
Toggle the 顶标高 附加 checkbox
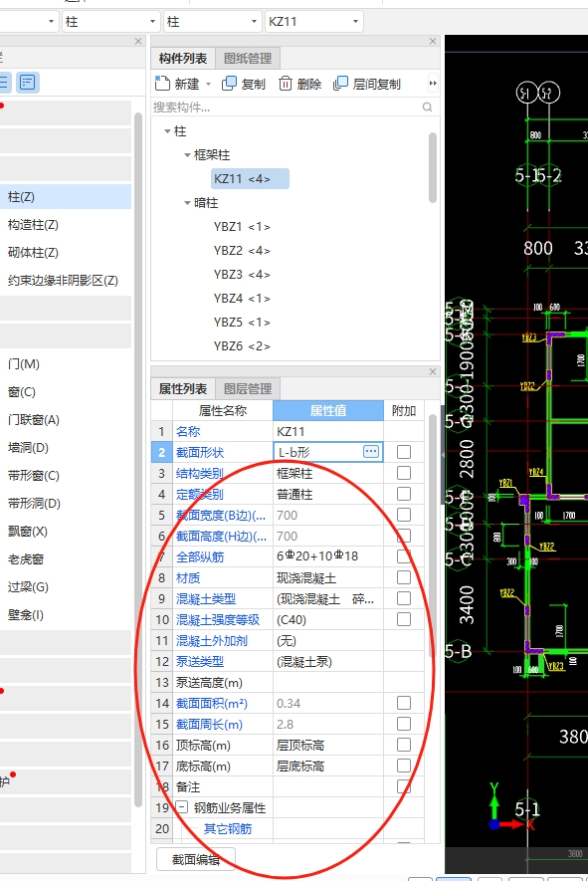(404, 745)
